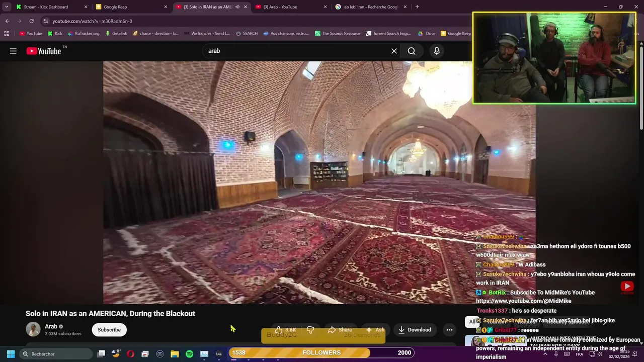This screenshot has height=362, width=644.
Task: Click the video title Solo in IRAN as an AMERICAN
Action: coord(110,313)
